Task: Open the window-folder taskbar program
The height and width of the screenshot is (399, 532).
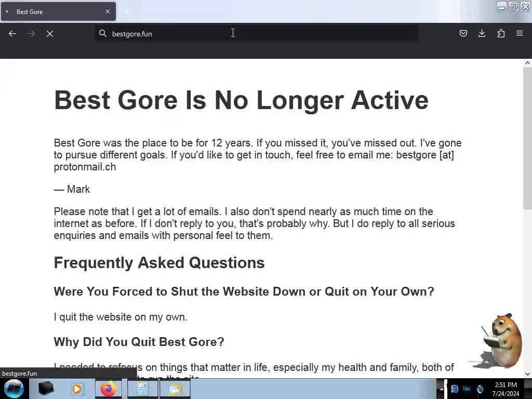Action: click(x=175, y=389)
